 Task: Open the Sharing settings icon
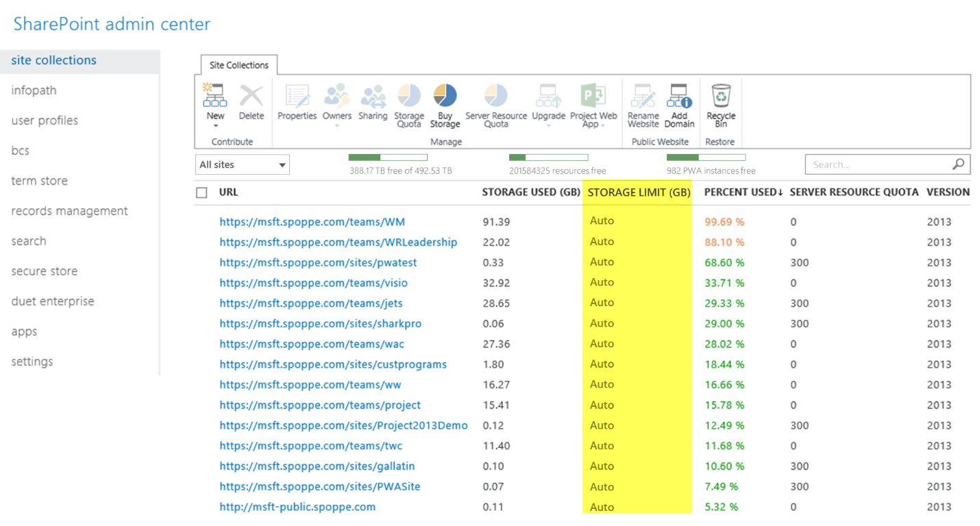[x=373, y=103]
